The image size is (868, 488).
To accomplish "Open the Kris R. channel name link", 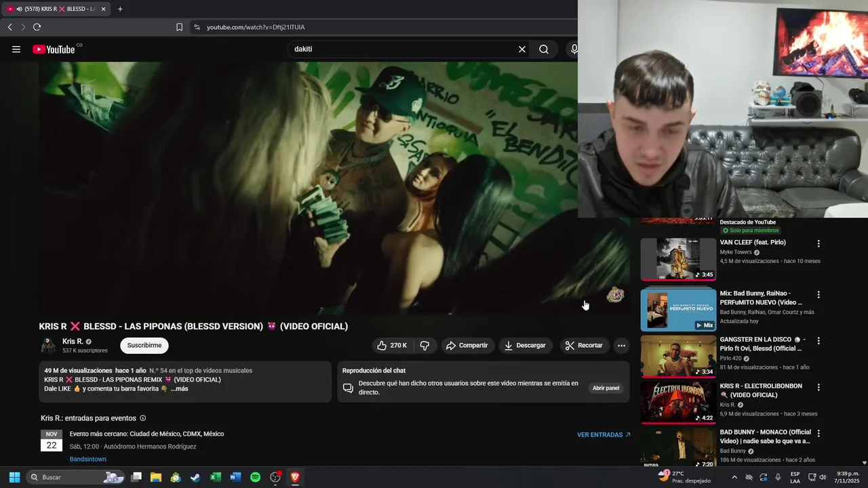I will coord(73,342).
